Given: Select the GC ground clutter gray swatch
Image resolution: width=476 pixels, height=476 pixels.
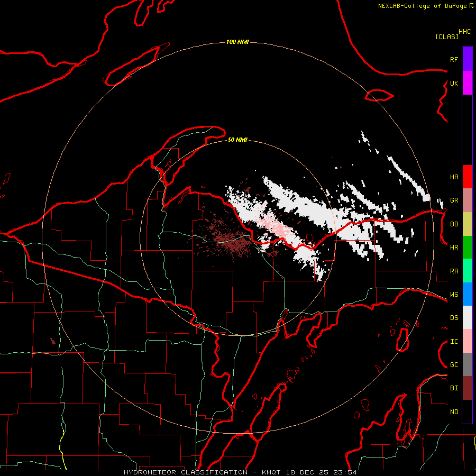Looking at the screenshot, I should pyautogui.click(x=467, y=364).
